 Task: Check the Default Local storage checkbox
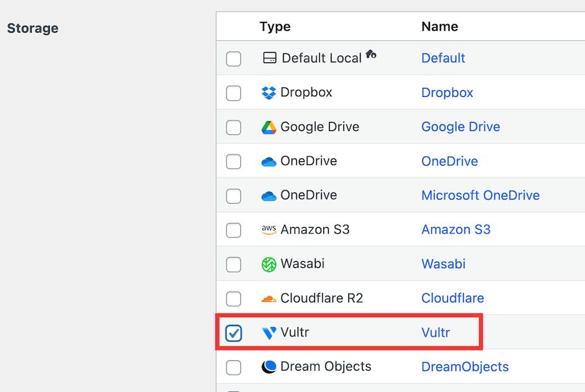(233, 59)
